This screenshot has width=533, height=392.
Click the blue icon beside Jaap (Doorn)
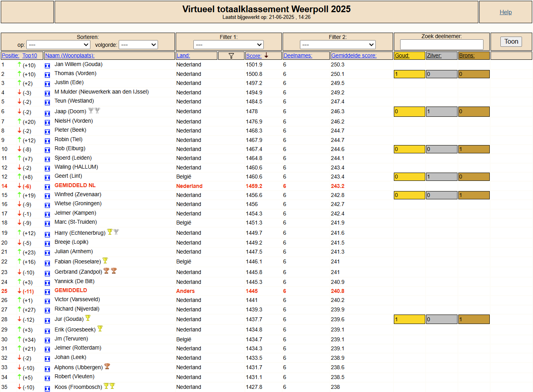coord(47,113)
